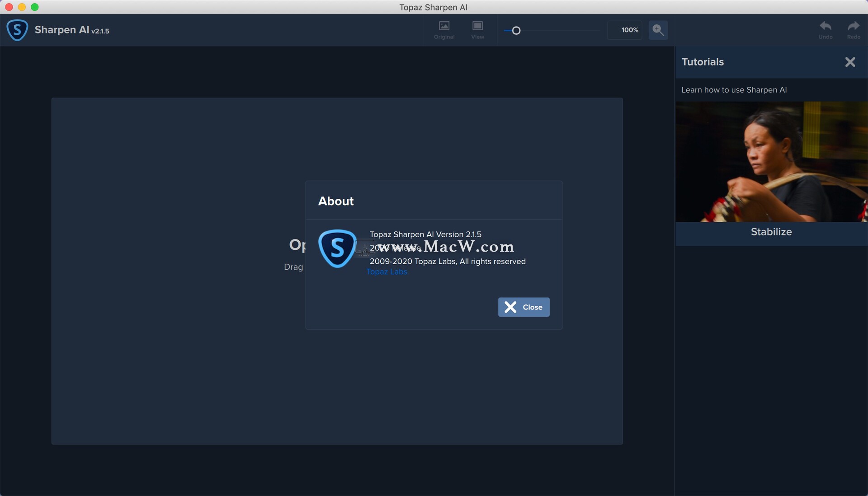Screen dimensions: 868x496
Task: Click the green fullscreen window button
Action: click(x=35, y=7)
